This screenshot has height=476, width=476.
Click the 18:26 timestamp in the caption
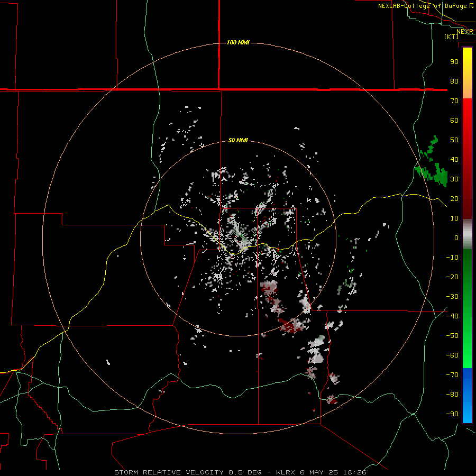[x=354, y=472]
